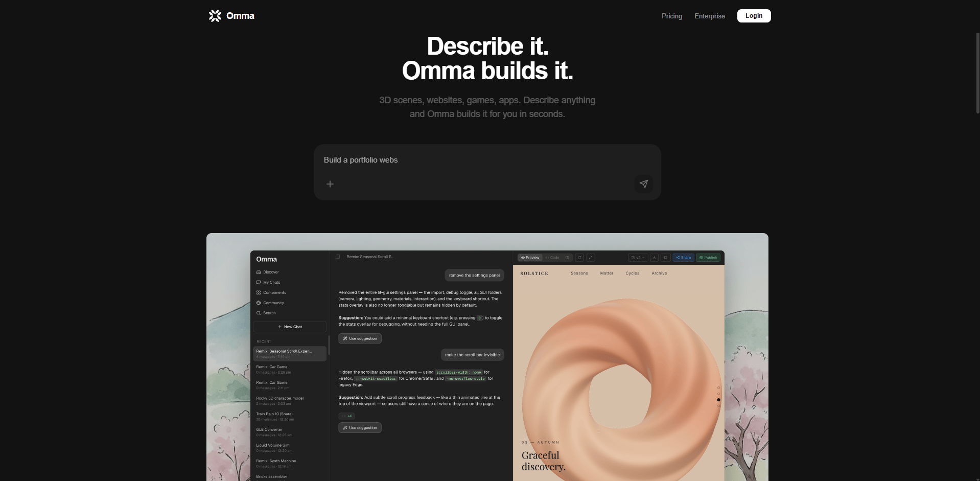The height and width of the screenshot is (481, 980).
Task: Click Use suggestion under the scroll progress suggestion
Action: (360, 428)
